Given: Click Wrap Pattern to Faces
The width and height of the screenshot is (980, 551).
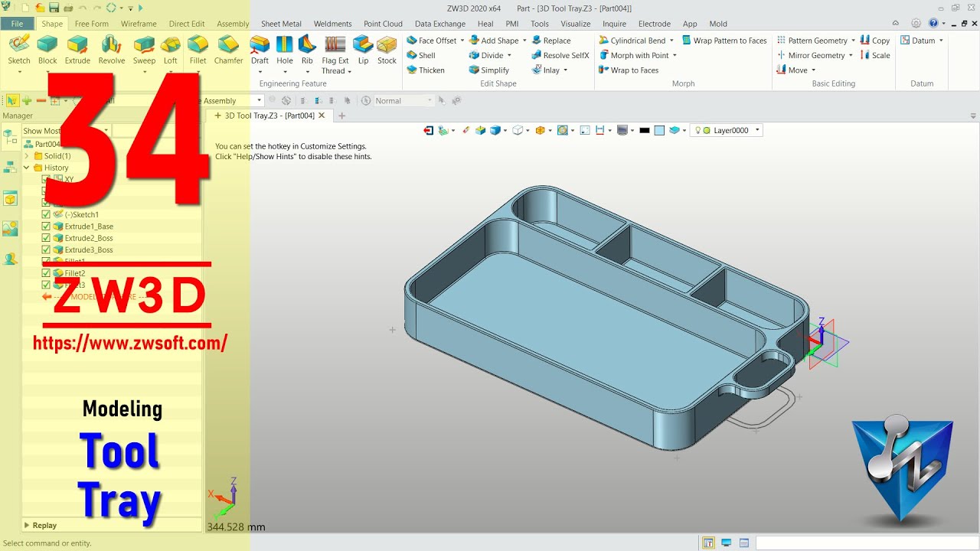Looking at the screenshot, I should pyautogui.click(x=724, y=41).
